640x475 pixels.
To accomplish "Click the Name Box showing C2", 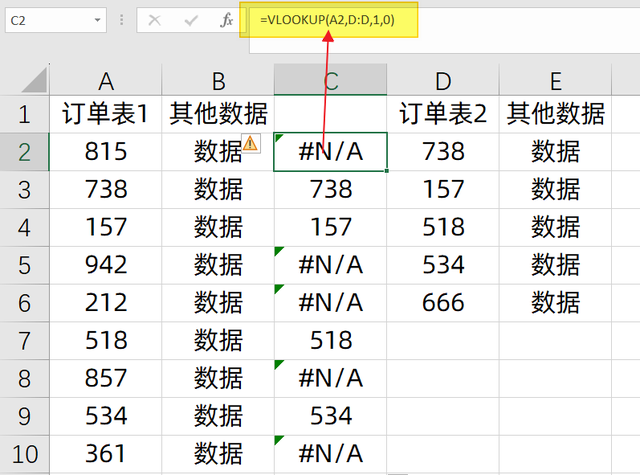I will (56, 20).
